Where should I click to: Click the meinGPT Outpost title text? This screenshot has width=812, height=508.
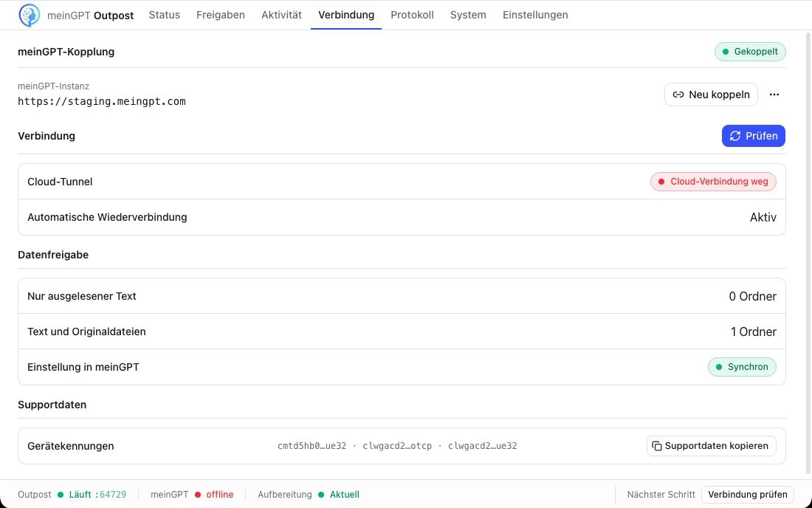91,16
